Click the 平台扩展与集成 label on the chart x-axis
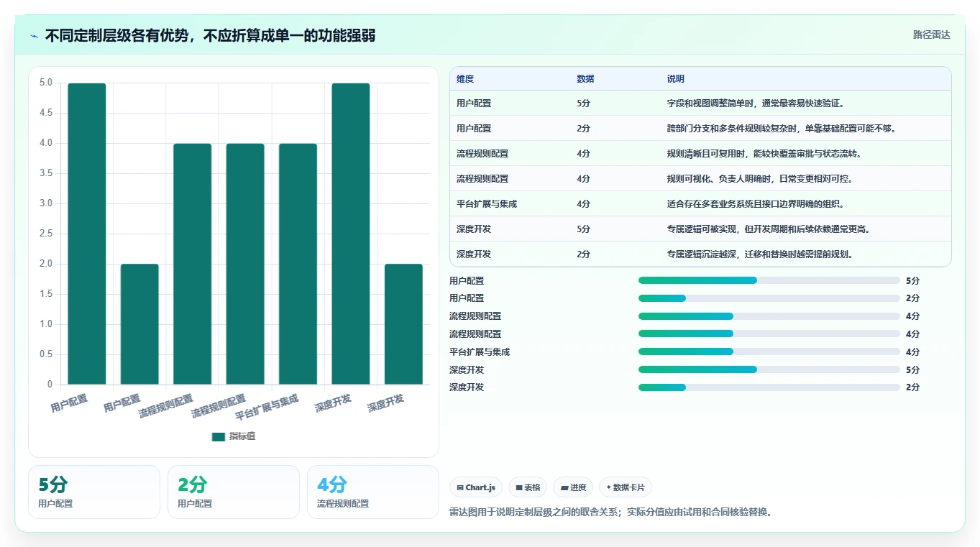 pos(267,408)
